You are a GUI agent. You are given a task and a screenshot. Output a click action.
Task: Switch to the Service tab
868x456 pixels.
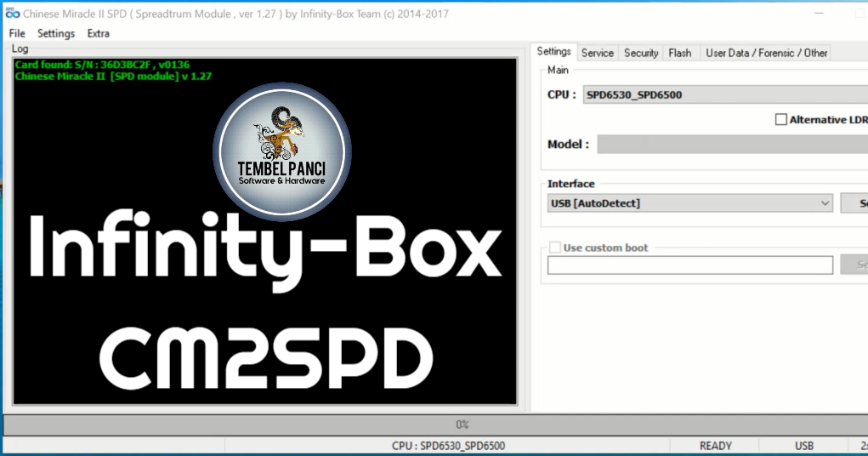[x=598, y=53]
